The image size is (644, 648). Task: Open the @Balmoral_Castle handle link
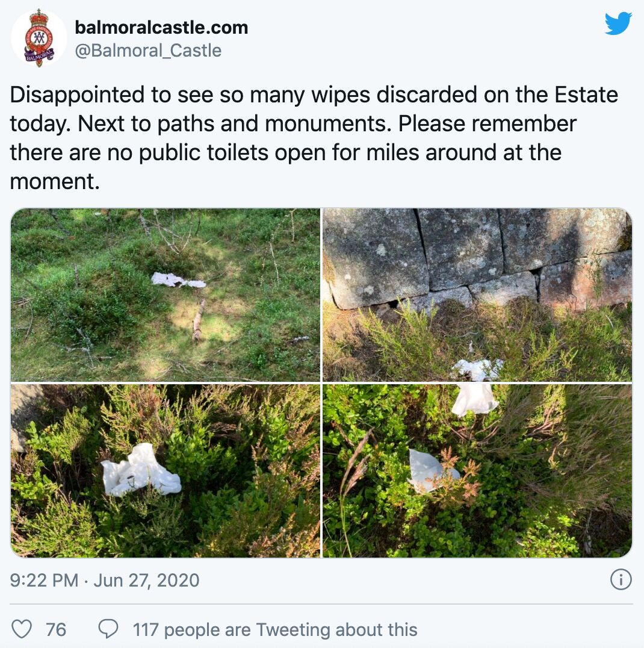pyautogui.click(x=148, y=51)
